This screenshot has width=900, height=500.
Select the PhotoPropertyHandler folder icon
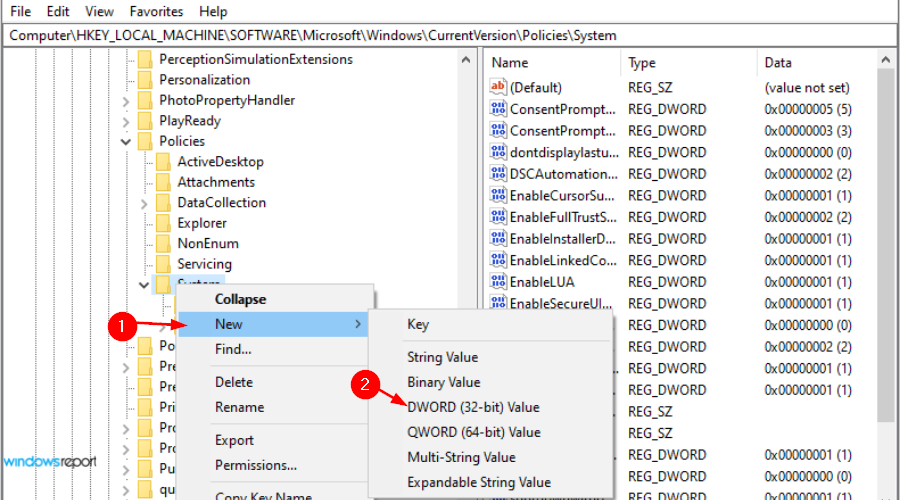pyautogui.click(x=145, y=100)
